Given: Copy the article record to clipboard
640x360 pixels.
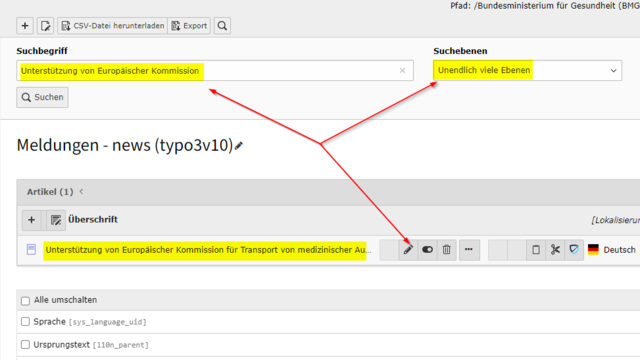Looking at the screenshot, I should (536, 249).
